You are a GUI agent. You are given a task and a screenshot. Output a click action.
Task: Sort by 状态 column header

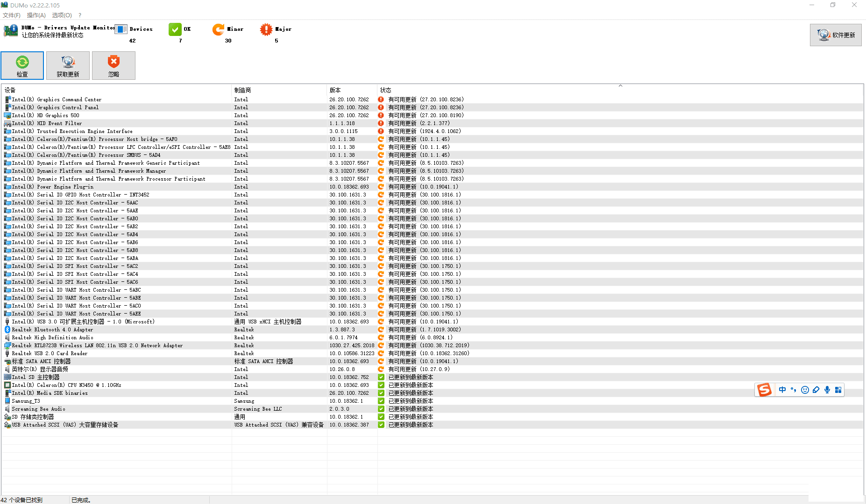click(620, 90)
